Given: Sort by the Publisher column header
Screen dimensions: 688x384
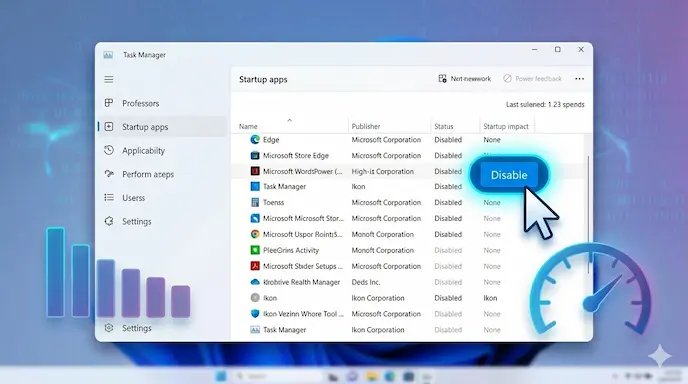Looking at the screenshot, I should [366, 126].
